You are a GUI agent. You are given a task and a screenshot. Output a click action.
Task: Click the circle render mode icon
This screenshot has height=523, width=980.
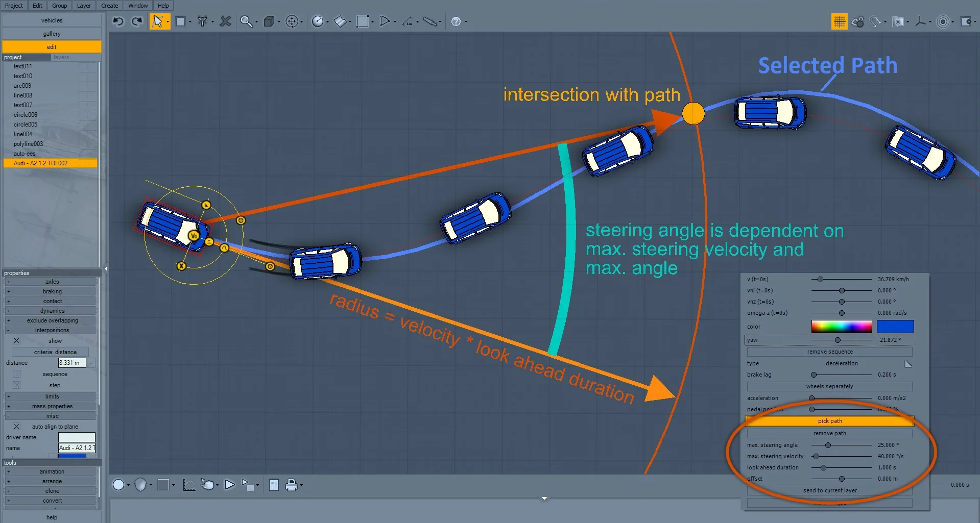(118, 485)
